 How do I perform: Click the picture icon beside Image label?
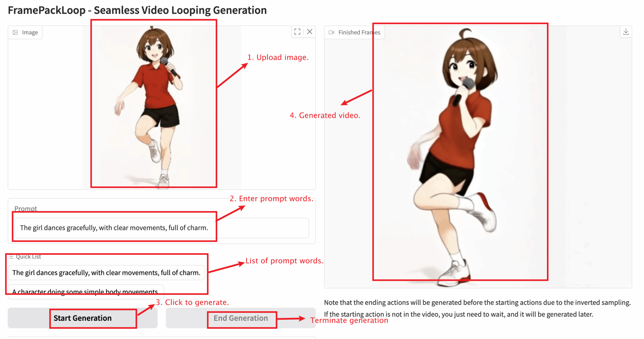pyautogui.click(x=15, y=33)
